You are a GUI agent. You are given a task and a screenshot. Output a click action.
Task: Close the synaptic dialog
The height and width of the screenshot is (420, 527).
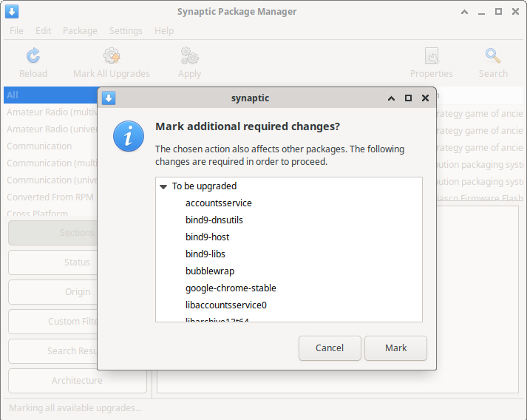425,98
